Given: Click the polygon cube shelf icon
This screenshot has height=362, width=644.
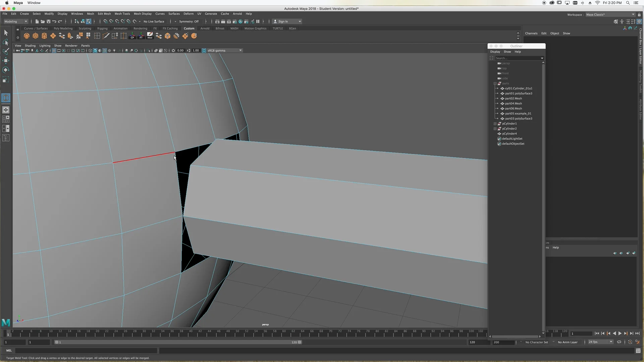Looking at the screenshot, I should click(35, 36).
